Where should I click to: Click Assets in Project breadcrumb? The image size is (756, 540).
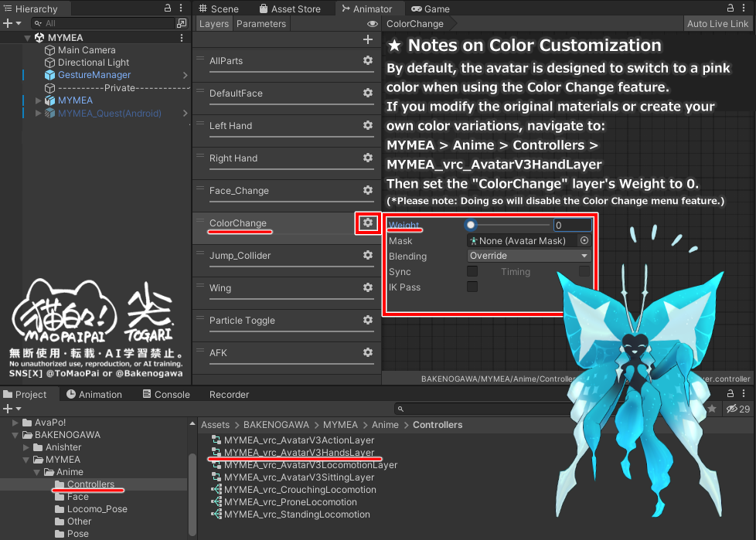pyautogui.click(x=215, y=425)
